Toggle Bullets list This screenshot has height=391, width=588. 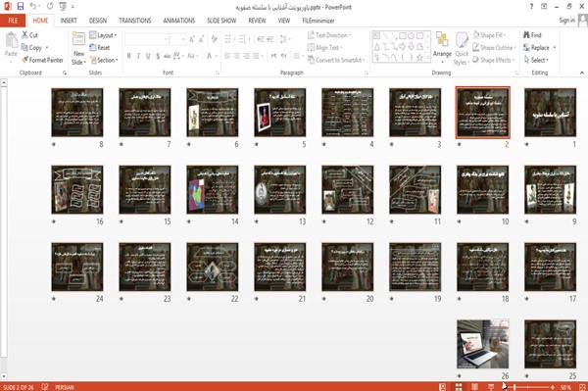[227, 39]
